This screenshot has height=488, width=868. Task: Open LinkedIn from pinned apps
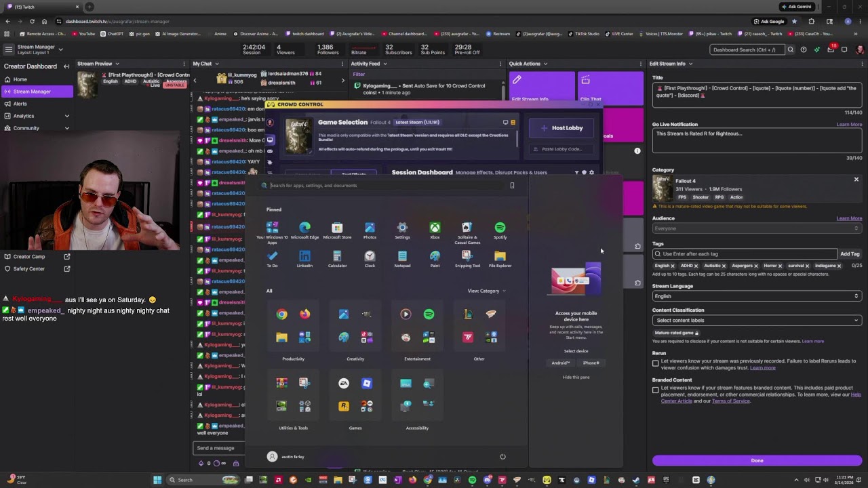(304, 258)
